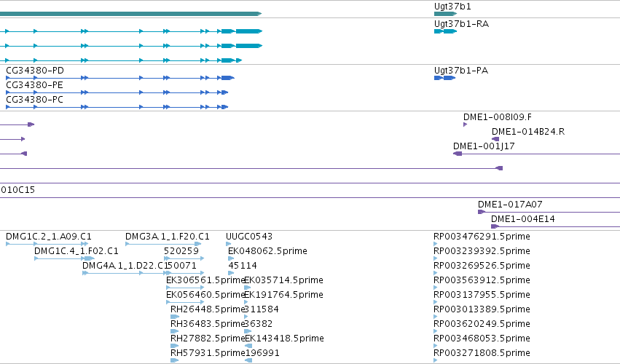Click the 196991 EST label

pos(262,353)
